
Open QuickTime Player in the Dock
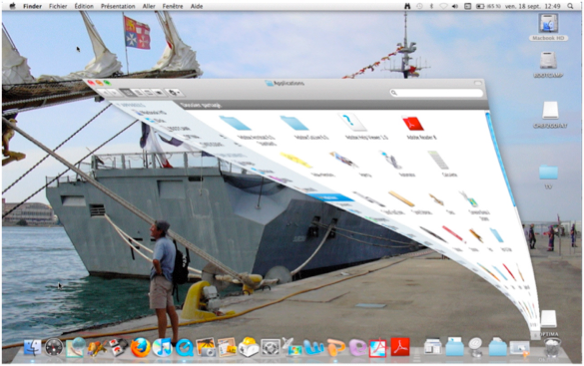pyautogui.click(x=184, y=348)
